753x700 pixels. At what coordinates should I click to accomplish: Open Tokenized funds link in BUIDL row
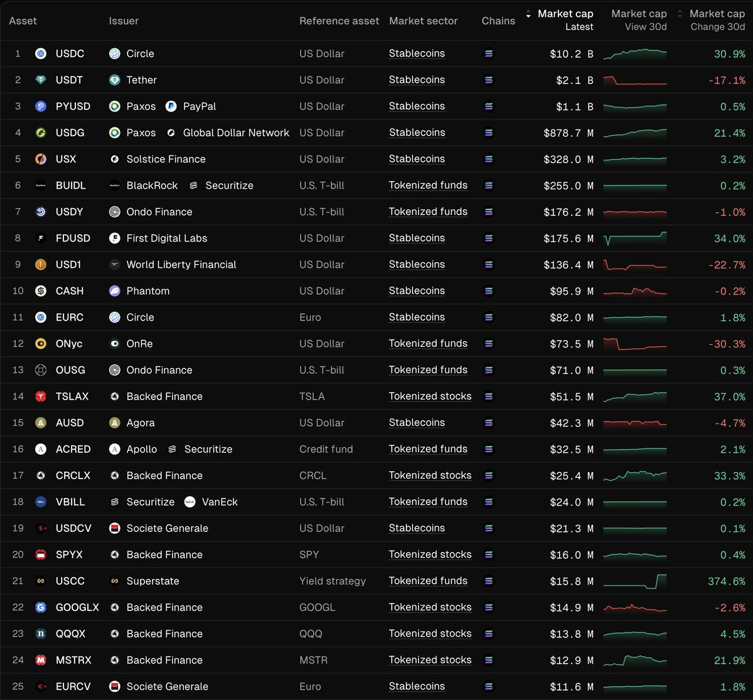tap(428, 186)
